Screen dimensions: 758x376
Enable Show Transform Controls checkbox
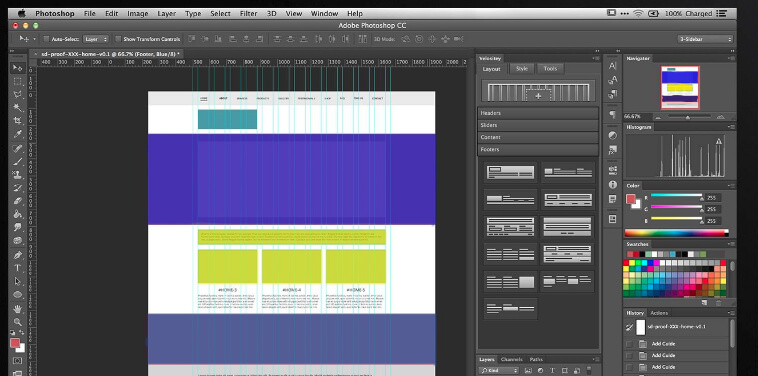(x=118, y=39)
